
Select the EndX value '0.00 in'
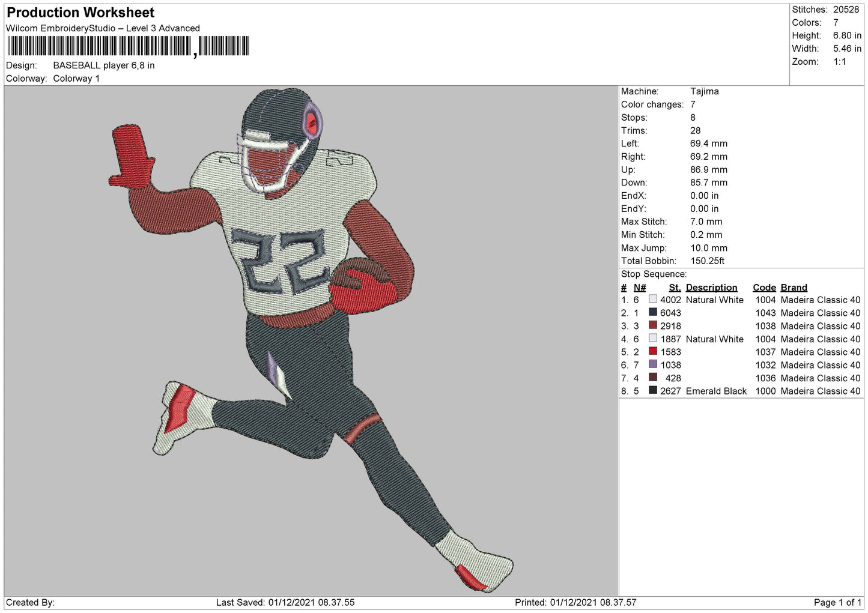[x=705, y=196]
